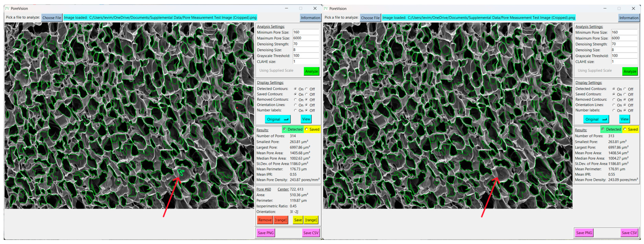Click Grayscale Threshold input field in left window
The width and height of the screenshot is (644, 244).
coord(306,56)
